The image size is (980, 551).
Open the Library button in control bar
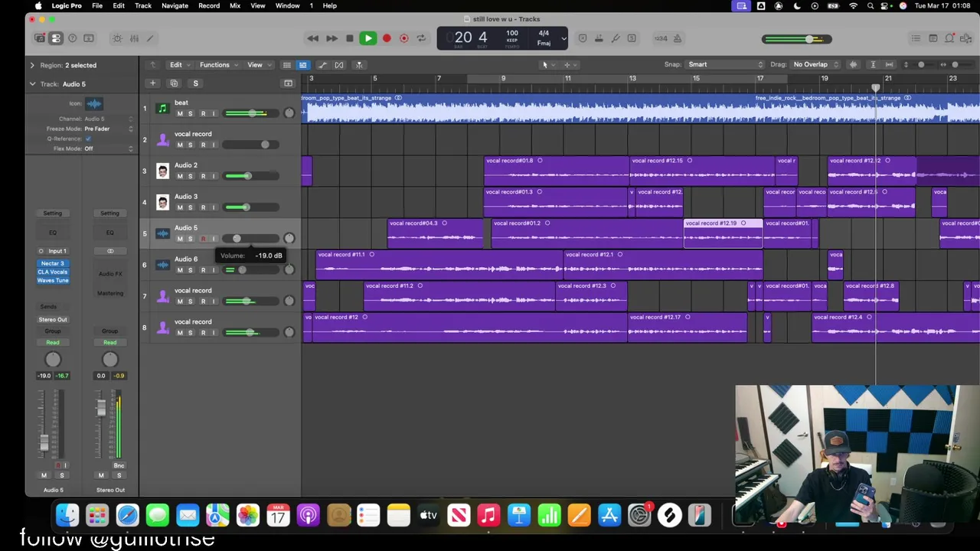[x=40, y=38]
